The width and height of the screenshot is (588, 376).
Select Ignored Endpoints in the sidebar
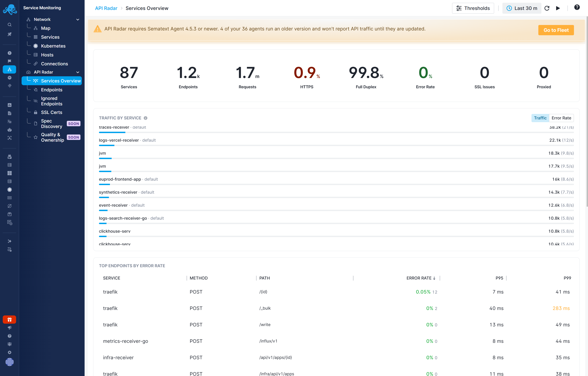click(x=52, y=101)
